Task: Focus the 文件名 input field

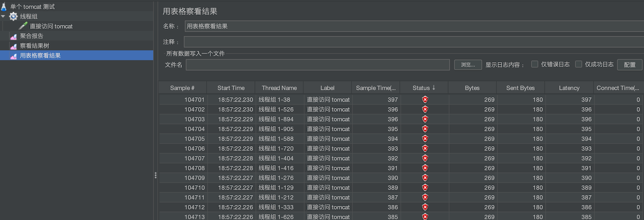Action: pos(317,65)
